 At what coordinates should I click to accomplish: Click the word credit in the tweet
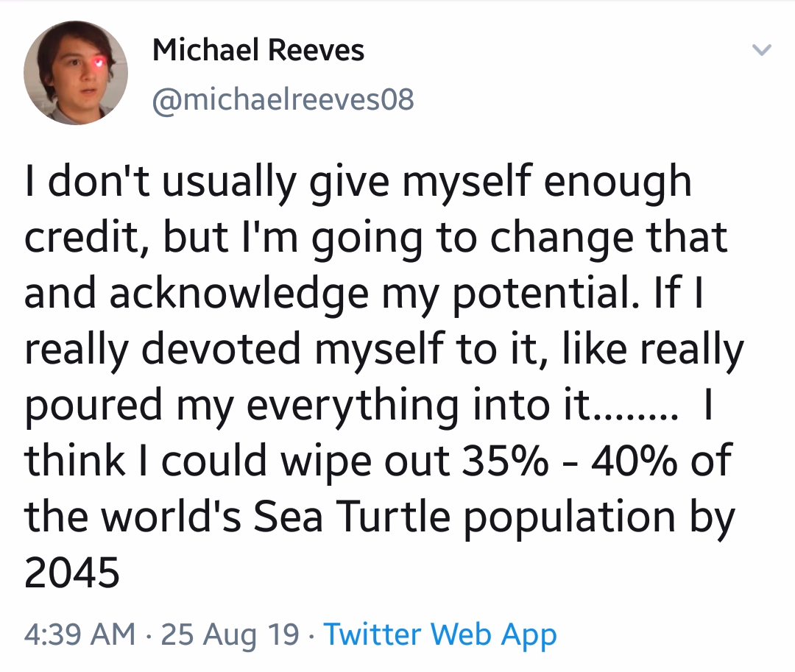[x=81, y=237]
